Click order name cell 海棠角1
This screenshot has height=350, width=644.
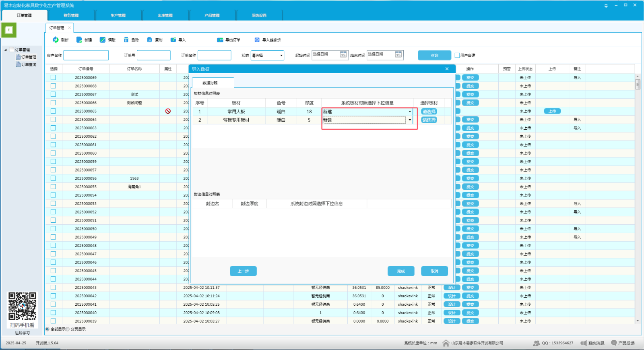click(x=134, y=186)
